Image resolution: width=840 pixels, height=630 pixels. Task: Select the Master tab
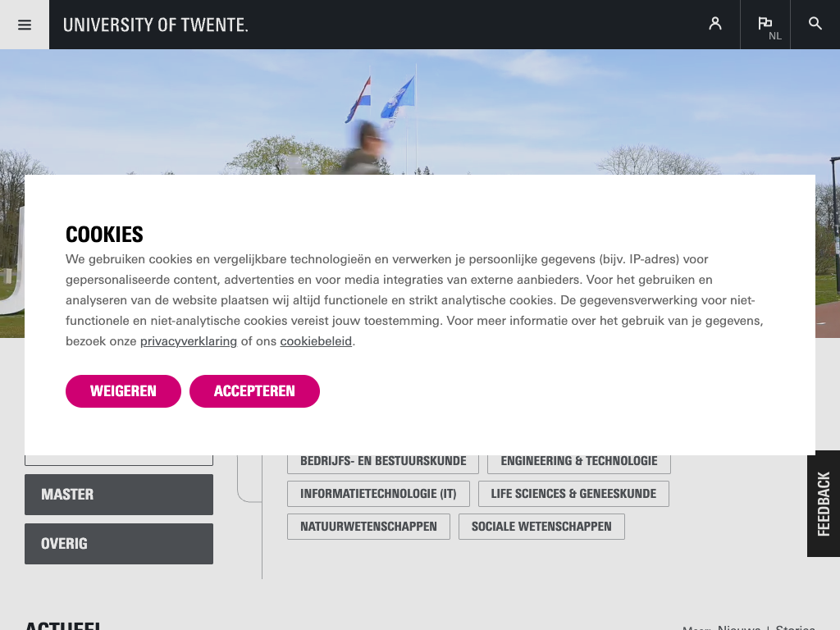[x=119, y=495]
